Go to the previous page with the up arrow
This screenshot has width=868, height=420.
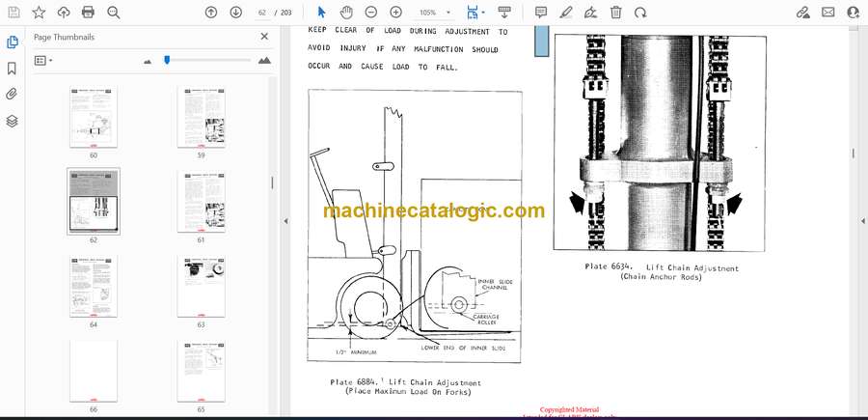click(211, 13)
